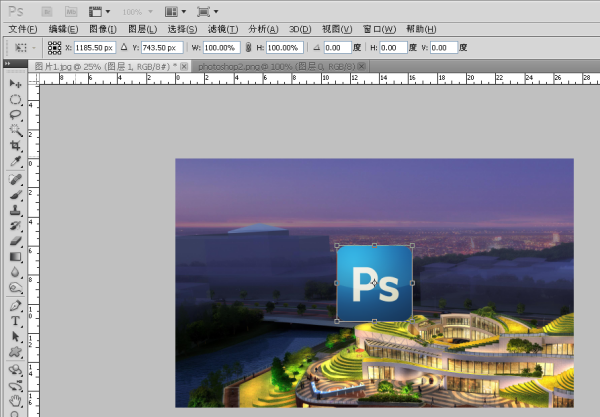Select the Horizontal Type tool
The height and width of the screenshot is (417, 600).
[15, 321]
